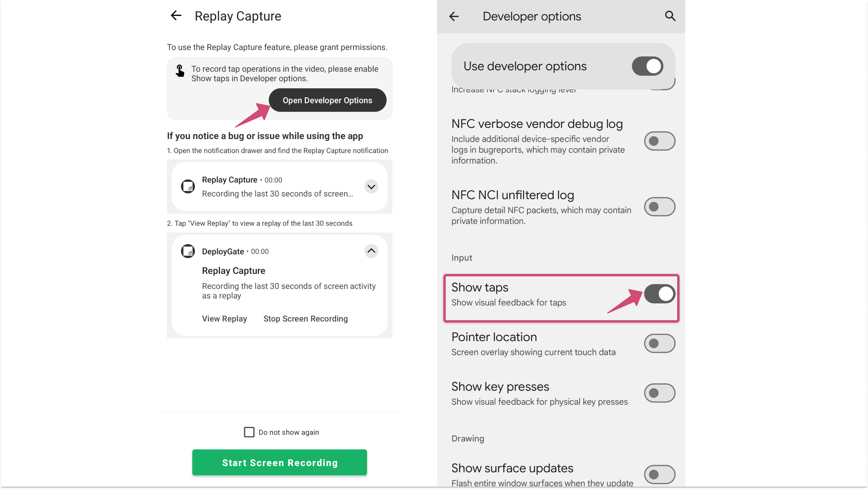Enable NFC verbose vendor debug log

[x=659, y=141]
